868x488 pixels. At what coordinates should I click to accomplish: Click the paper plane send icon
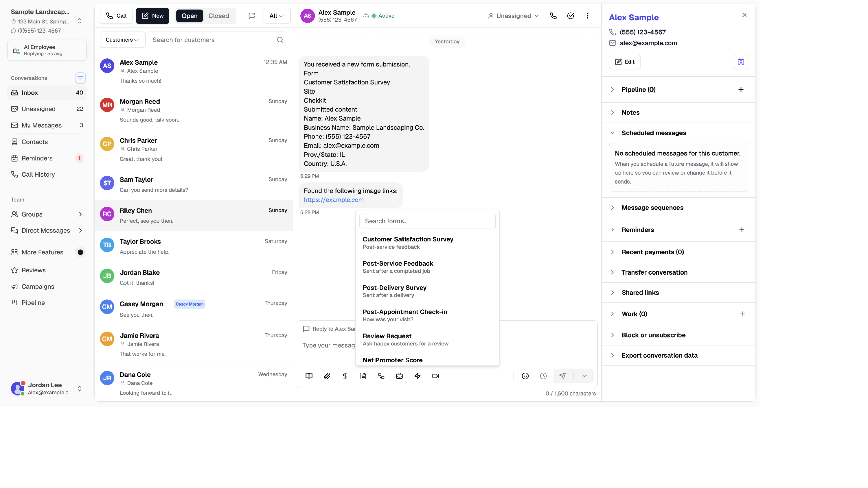(562, 376)
